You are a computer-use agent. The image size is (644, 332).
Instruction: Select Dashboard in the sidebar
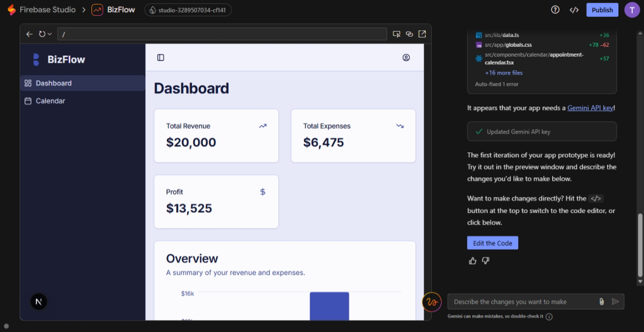(x=53, y=83)
